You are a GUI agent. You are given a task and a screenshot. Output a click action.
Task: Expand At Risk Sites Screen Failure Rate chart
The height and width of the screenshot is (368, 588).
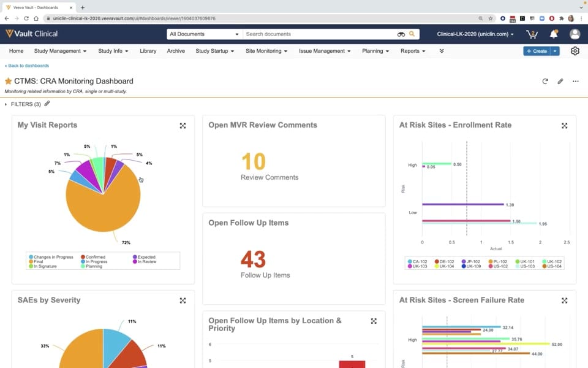pos(564,301)
